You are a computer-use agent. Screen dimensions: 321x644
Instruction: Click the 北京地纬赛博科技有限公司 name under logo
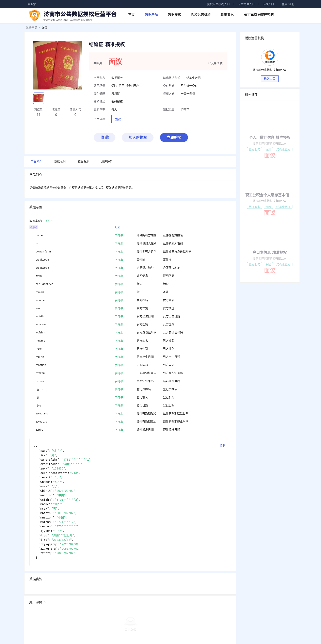click(270, 70)
